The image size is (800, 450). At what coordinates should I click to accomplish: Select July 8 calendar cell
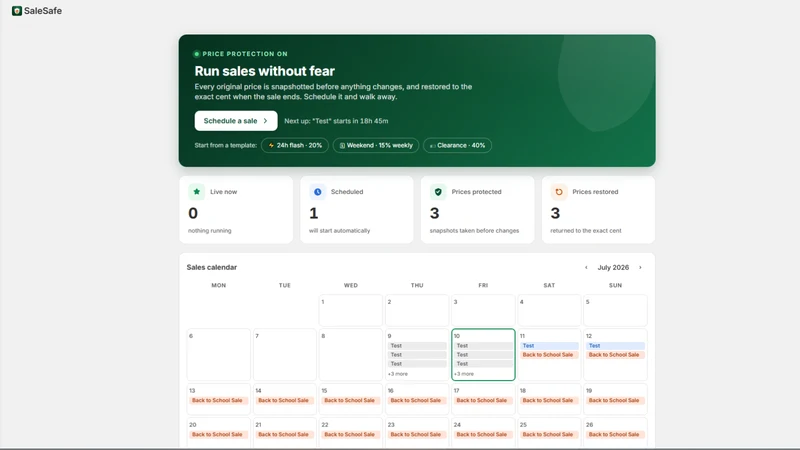click(351, 355)
